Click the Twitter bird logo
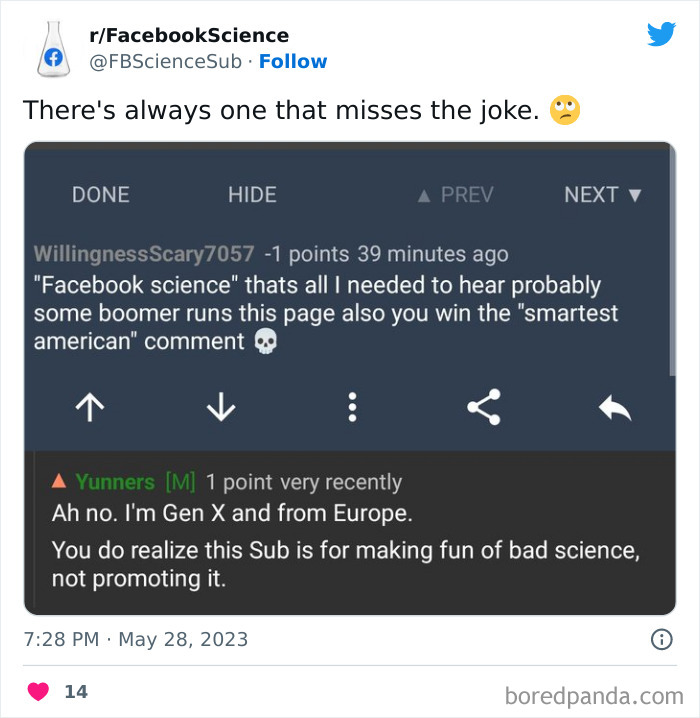The height and width of the screenshot is (718, 700). (661, 35)
